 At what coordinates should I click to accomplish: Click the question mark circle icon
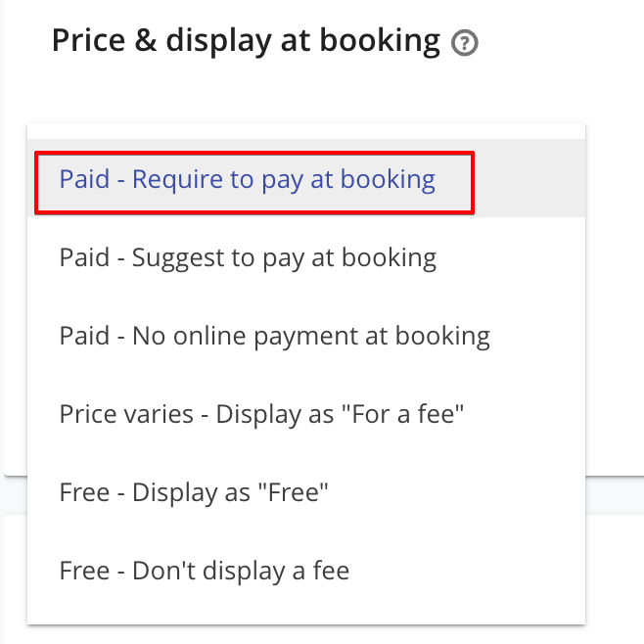point(464,43)
